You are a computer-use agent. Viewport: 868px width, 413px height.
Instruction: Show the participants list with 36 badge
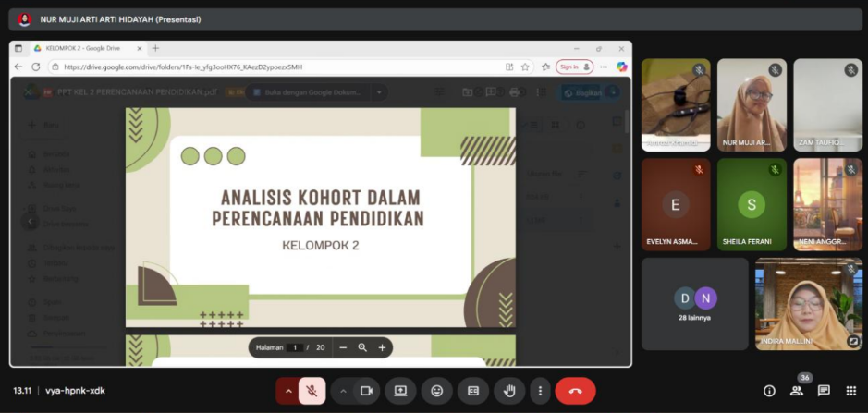[796, 391]
